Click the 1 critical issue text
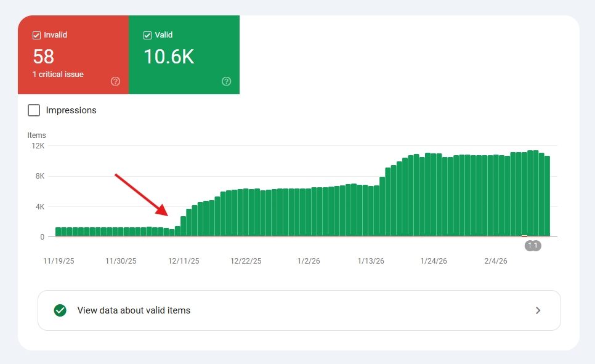This screenshot has width=595, height=364. tap(58, 75)
